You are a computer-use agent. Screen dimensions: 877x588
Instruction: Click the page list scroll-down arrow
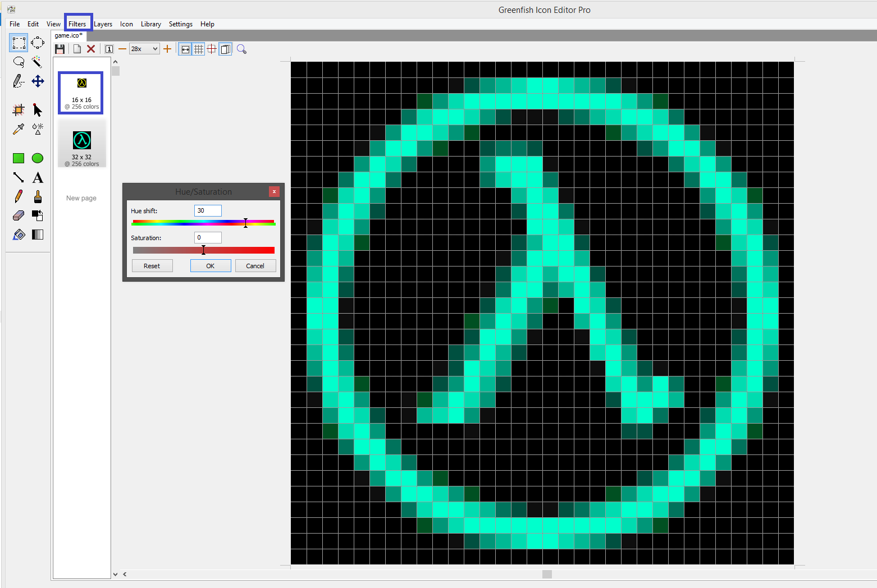[x=116, y=574]
